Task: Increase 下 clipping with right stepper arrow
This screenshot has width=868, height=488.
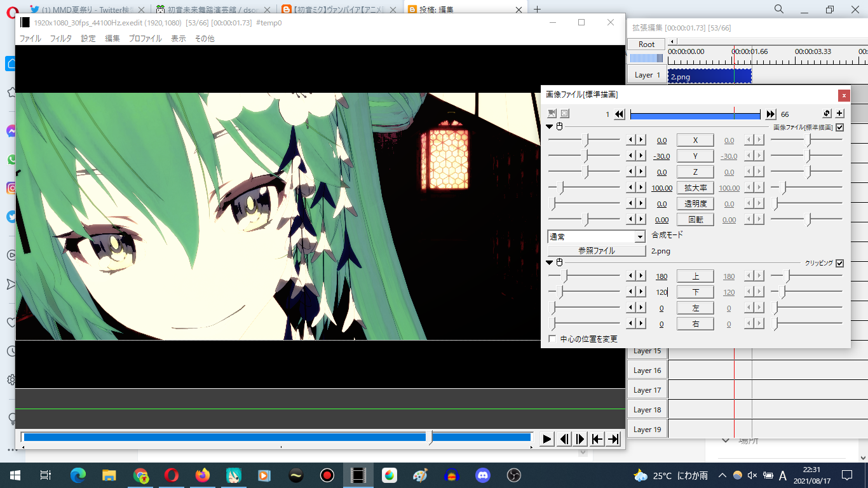Action: (x=641, y=292)
